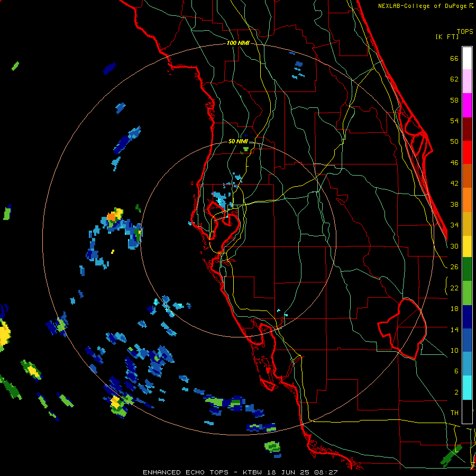This screenshot has width=476, height=476.
Task: Click the medium blue legend swatch between 10 and 14
Action: (467, 340)
